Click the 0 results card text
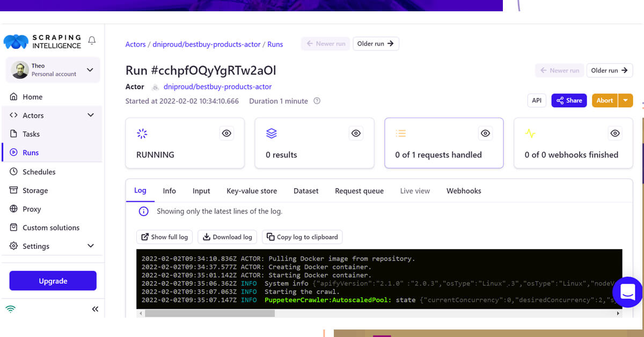The height and width of the screenshot is (337, 644). (x=281, y=155)
